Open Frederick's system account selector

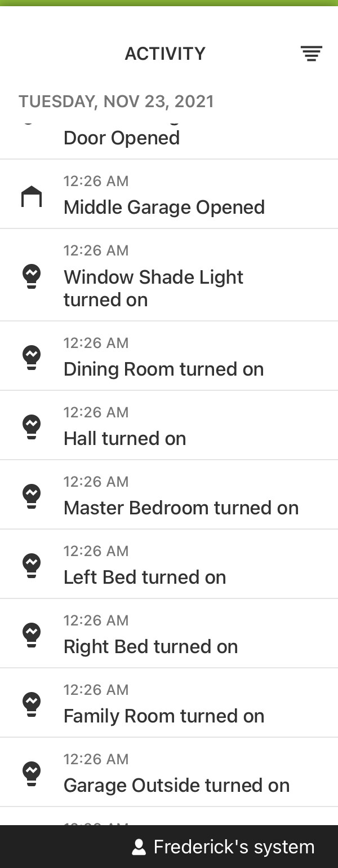(223, 847)
